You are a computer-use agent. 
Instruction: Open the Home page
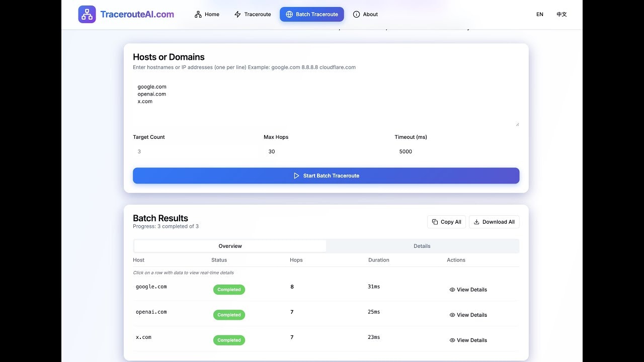207,15
